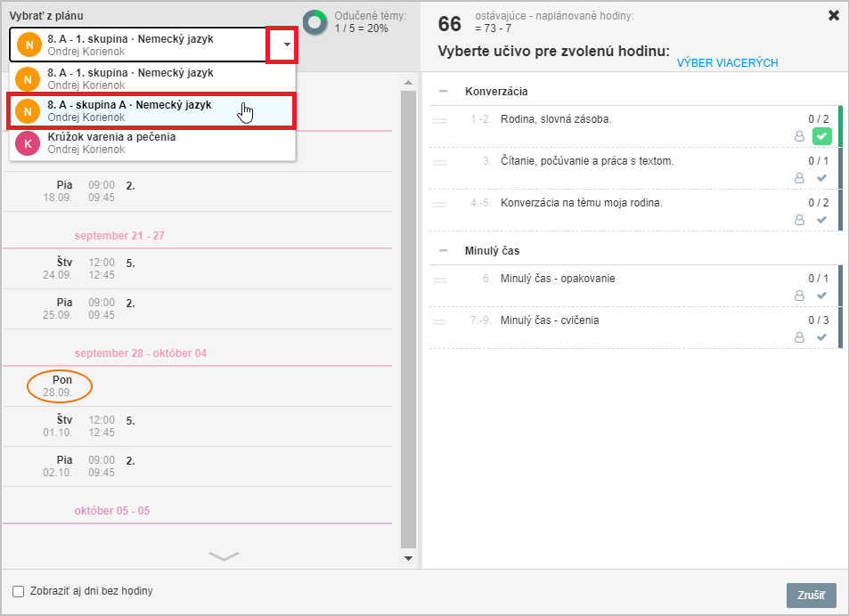849x616 pixels.
Task: Click the Odučené témy progress donut chart
Action: click(x=315, y=23)
